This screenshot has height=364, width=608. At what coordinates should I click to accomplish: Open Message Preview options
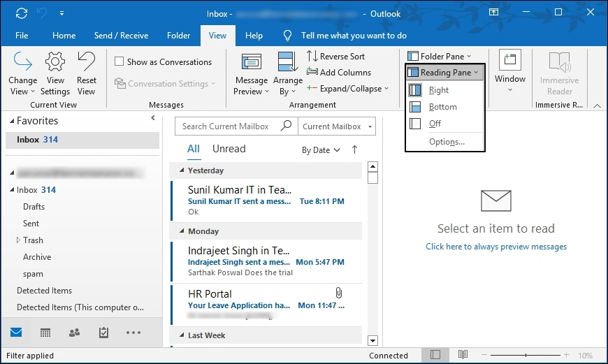252,73
